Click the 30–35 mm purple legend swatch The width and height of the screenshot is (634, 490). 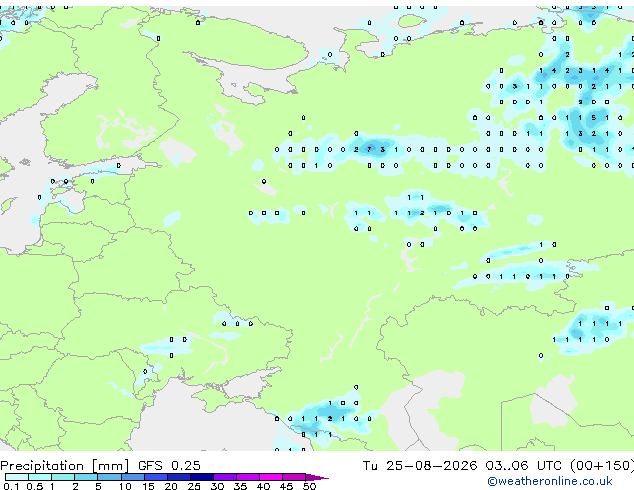[225, 477]
